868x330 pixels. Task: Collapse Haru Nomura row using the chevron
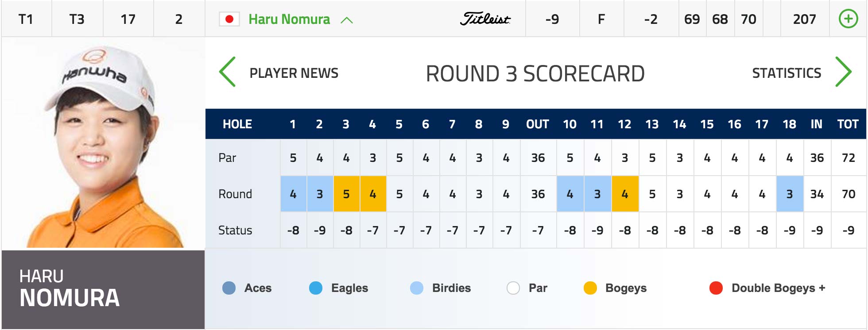click(x=347, y=20)
